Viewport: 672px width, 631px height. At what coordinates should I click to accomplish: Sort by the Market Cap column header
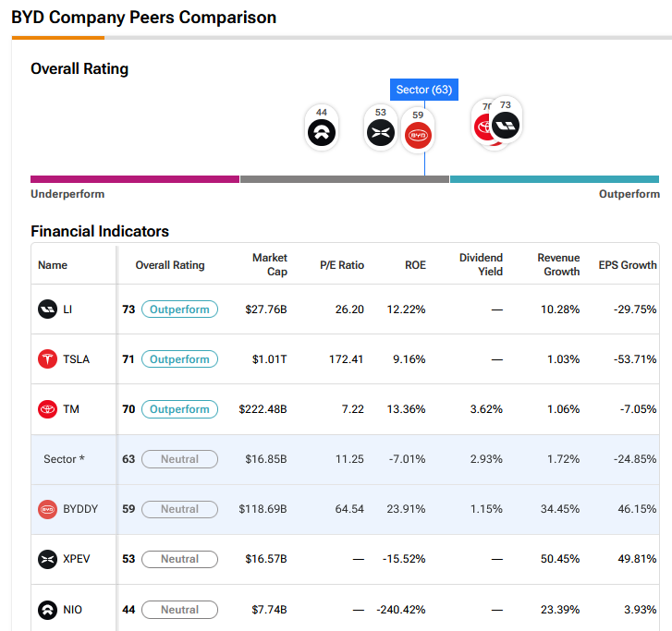270,264
